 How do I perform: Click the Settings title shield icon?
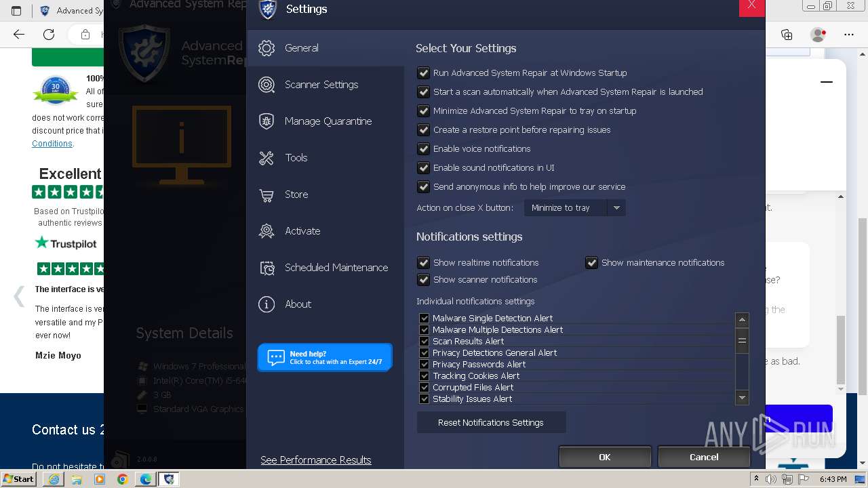click(x=268, y=9)
